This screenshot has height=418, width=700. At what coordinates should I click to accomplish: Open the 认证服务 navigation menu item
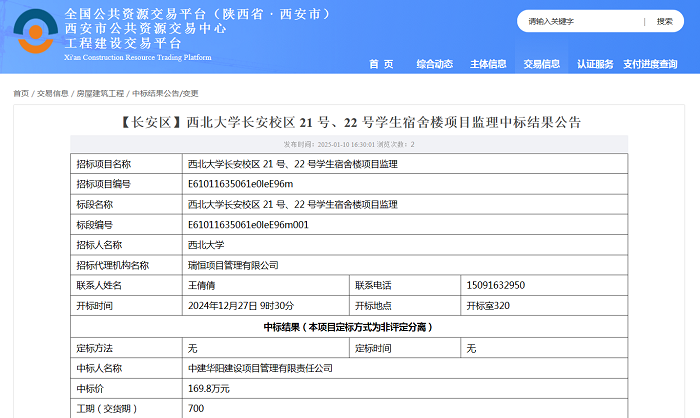pos(595,64)
